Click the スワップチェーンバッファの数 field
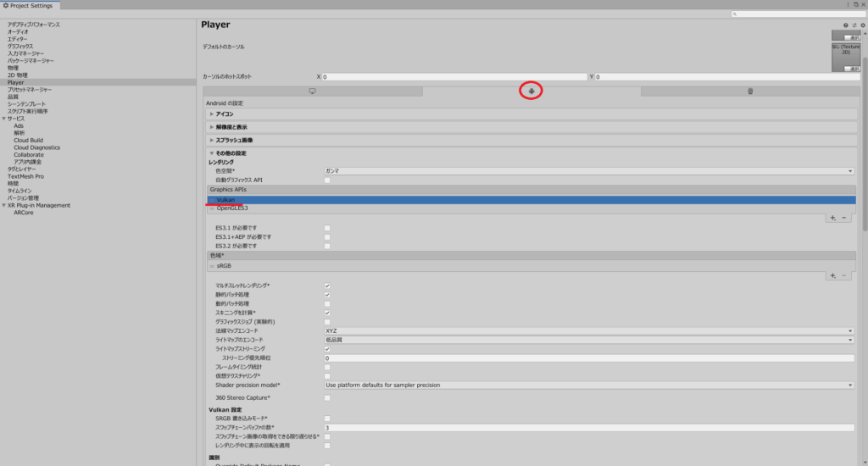This screenshot has height=466, width=868. pos(589,428)
